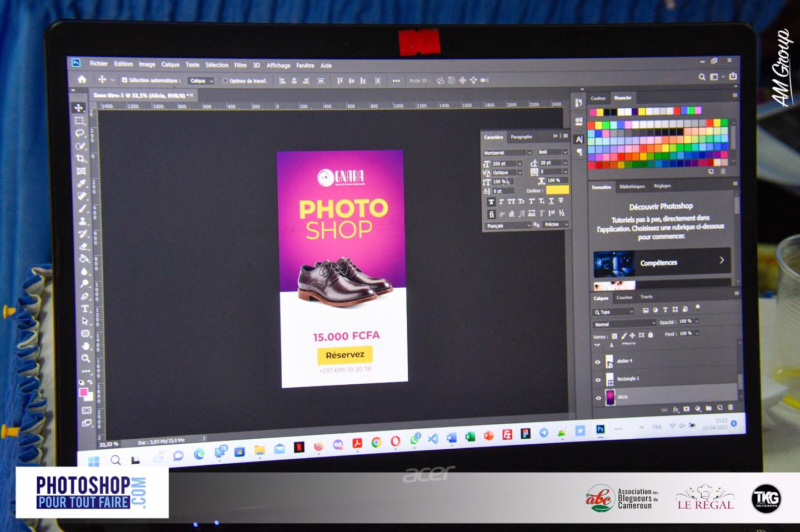
Task: Select the Lasso tool
Action: pos(80,133)
